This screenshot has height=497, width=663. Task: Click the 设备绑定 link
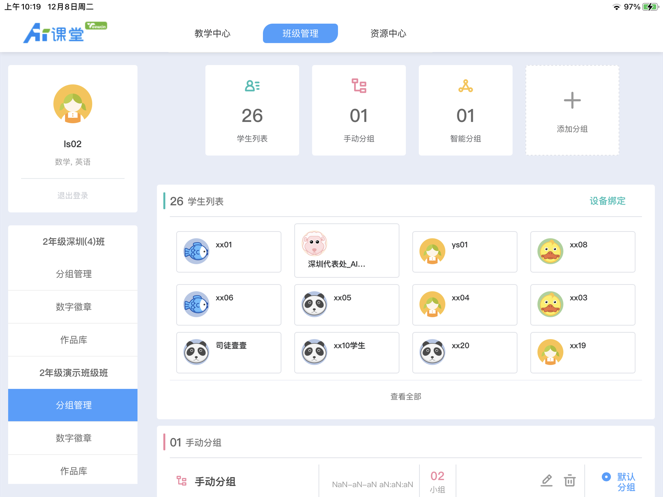607,201
